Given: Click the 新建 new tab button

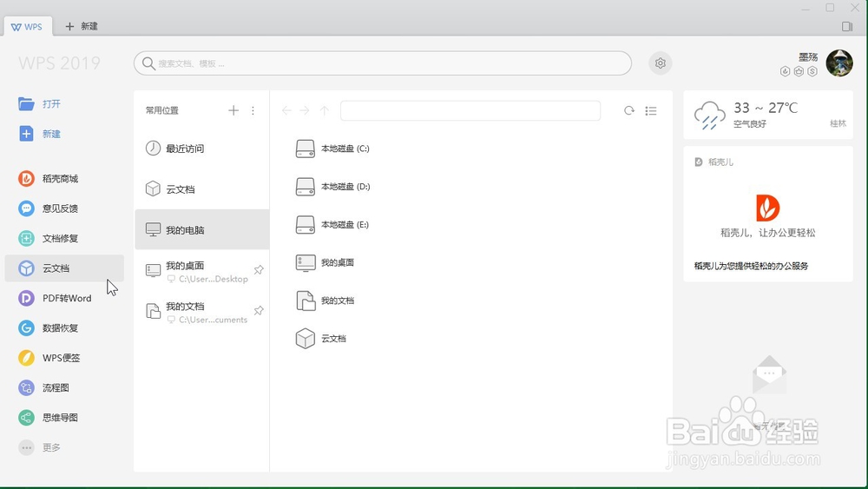Looking at the screenshot, I should 82,26.
